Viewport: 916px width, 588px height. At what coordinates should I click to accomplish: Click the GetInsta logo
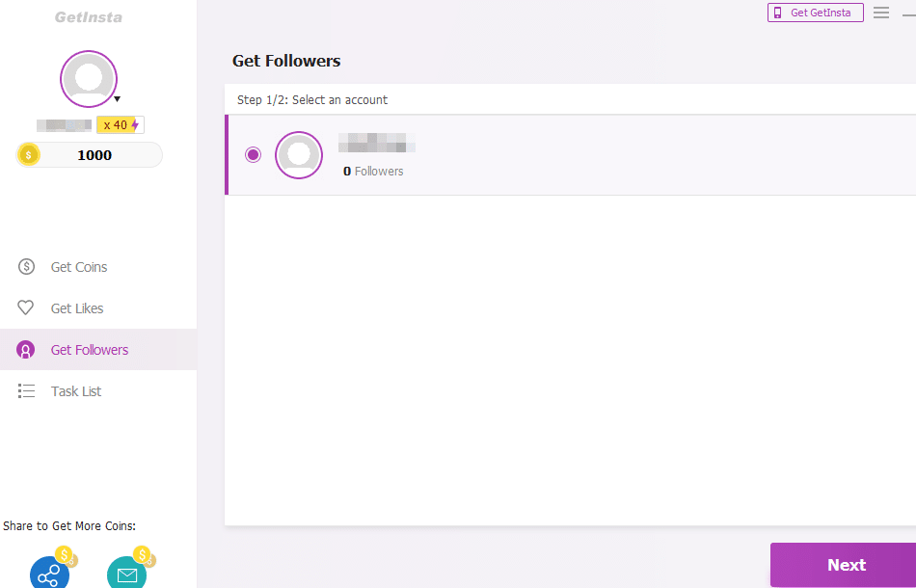point(89,17)
